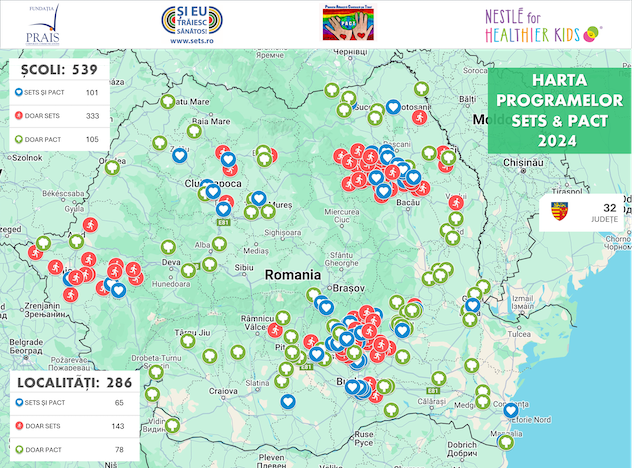Click the Izmail city label
Viewport: 640px width, 468px height.
[522, 302]
